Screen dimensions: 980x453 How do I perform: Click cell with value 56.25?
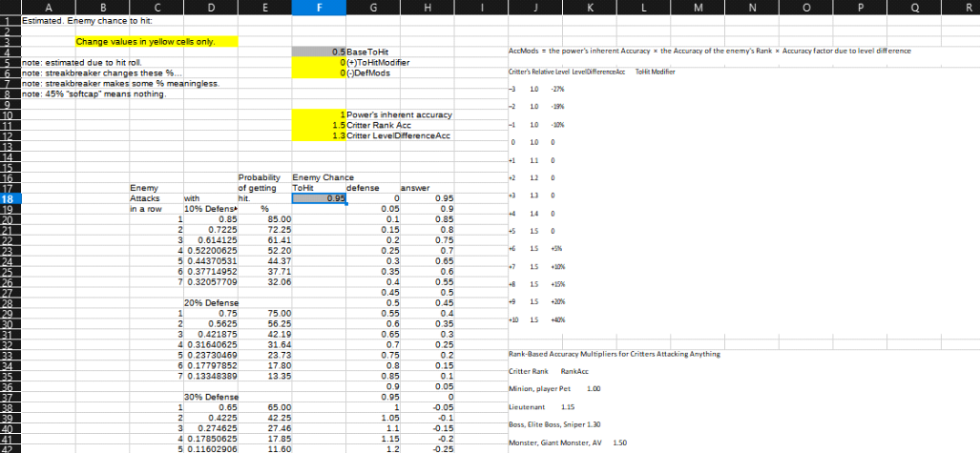(265, 323)
